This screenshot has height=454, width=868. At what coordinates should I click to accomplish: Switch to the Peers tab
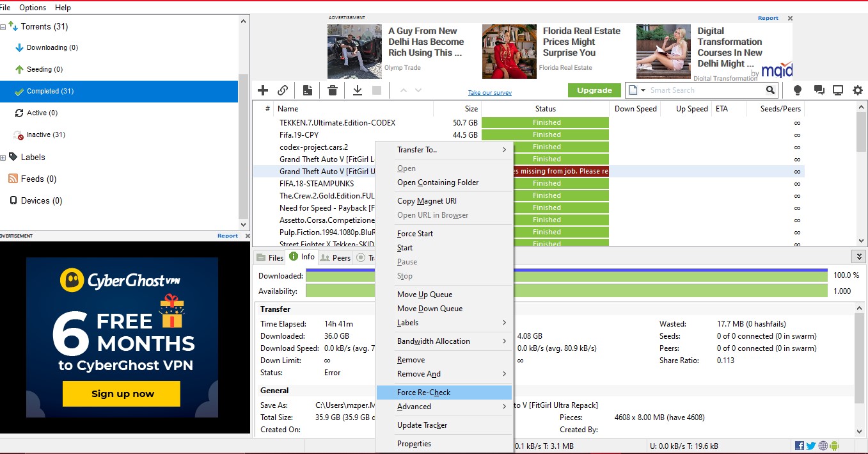[336, 257]
